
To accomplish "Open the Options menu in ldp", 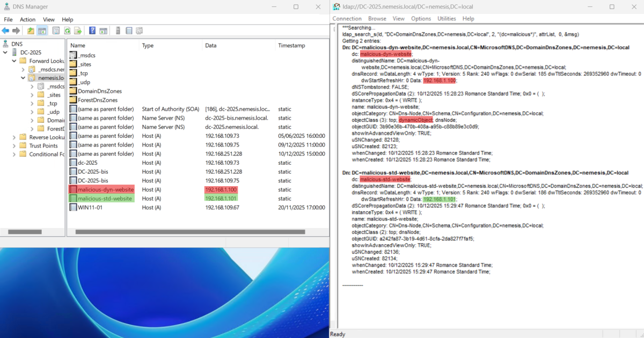I will pyautogui.click(x=421, y=18).
